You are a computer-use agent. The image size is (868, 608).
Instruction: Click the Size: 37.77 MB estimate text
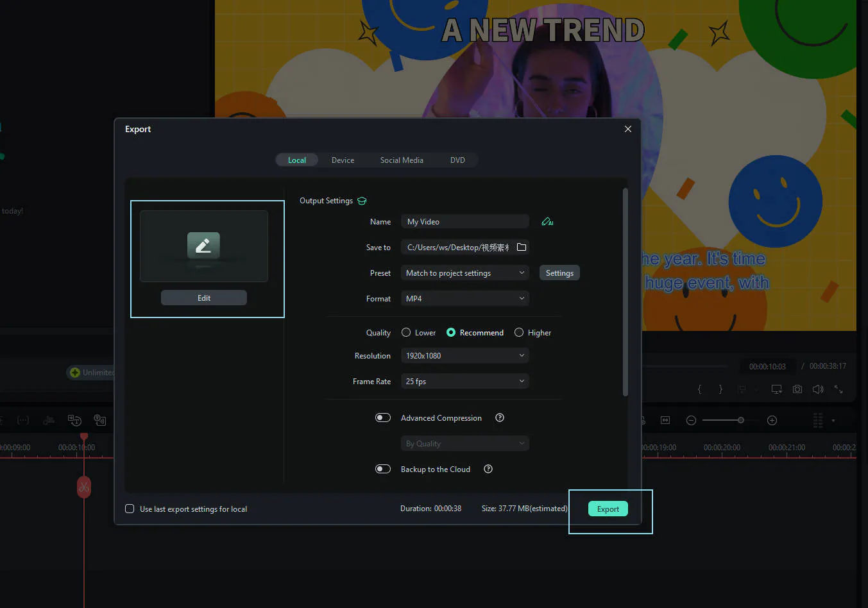[x=525, y=508]
